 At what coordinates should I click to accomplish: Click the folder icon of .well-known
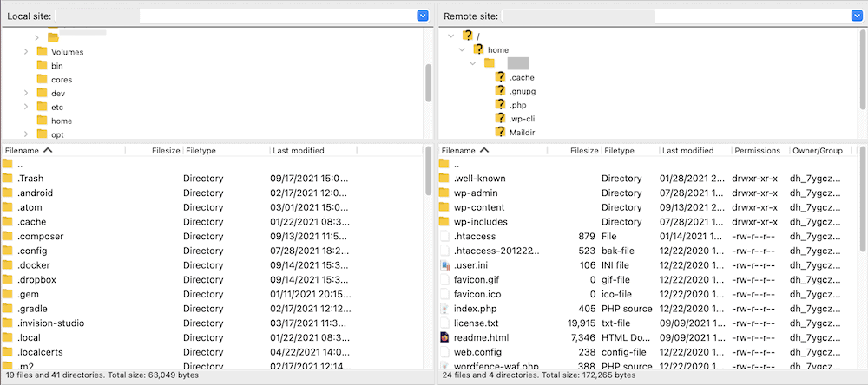coord(444,178)
